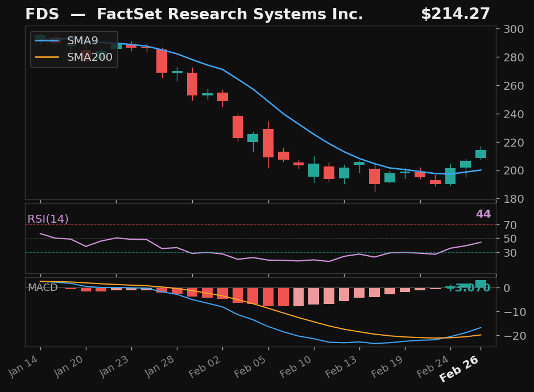Click the Feb 24 date label

coord(433,366)
